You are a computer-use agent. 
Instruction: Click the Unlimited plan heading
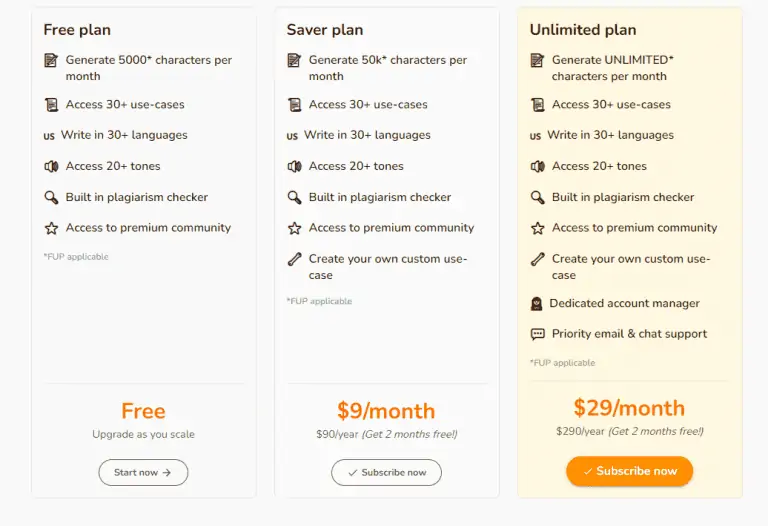583,30
